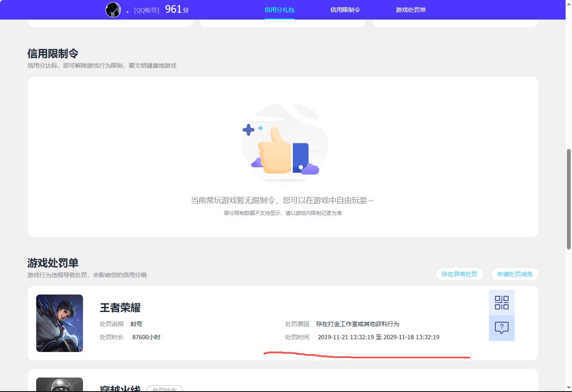The width and height of the screenshot is (572, 392).
Task: Click 存在异常处罚 button
Action: (460, 274)
